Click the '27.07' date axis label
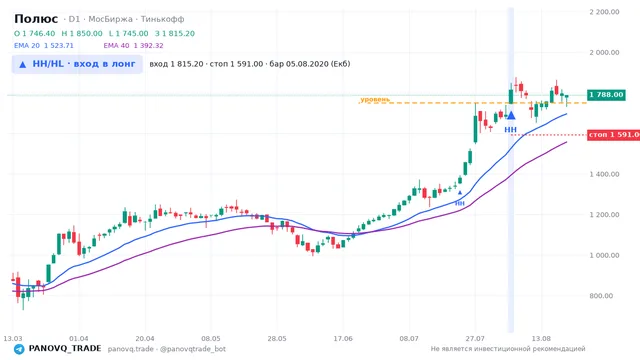 pos(475,338)
